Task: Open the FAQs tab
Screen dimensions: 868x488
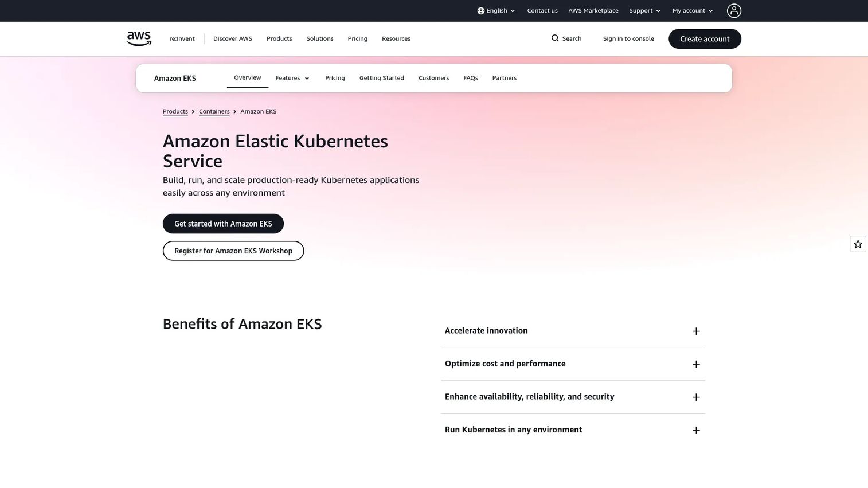Action: point(470,78)
